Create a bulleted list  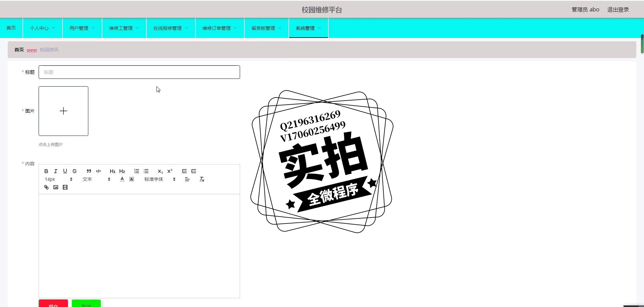click(146, 171)
